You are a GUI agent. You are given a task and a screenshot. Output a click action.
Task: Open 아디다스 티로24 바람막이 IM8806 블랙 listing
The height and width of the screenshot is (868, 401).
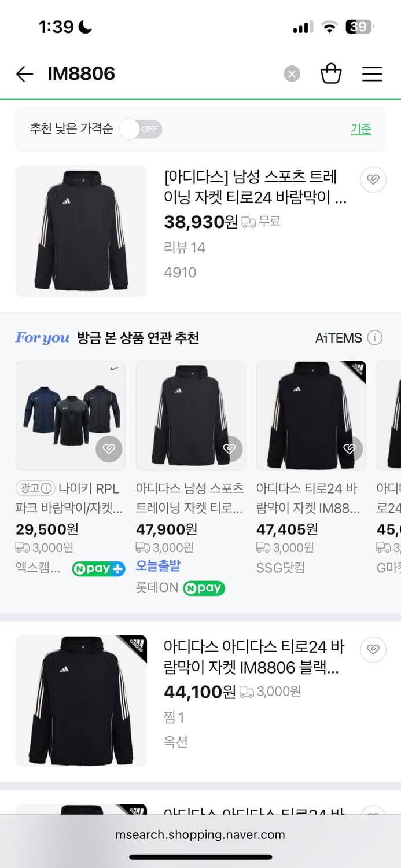click(253, 657)
